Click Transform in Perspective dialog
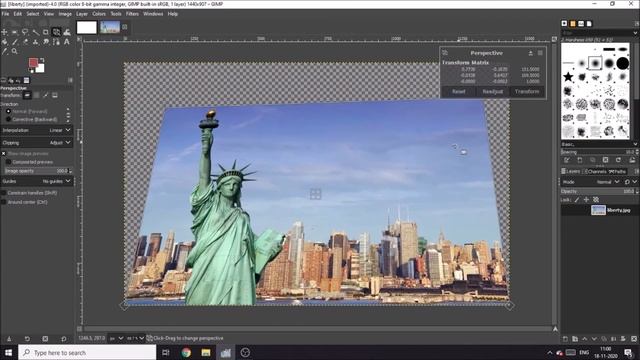Image resolution: width=640 pixels, height=360 pixels. click(527, 92)
